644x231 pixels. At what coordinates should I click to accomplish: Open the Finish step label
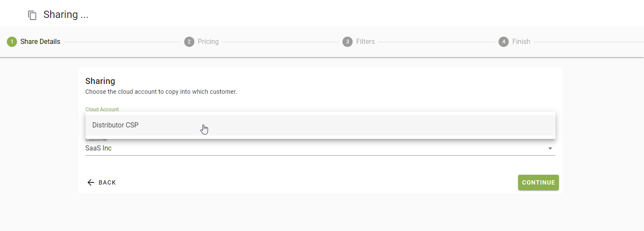coord(521,42)
